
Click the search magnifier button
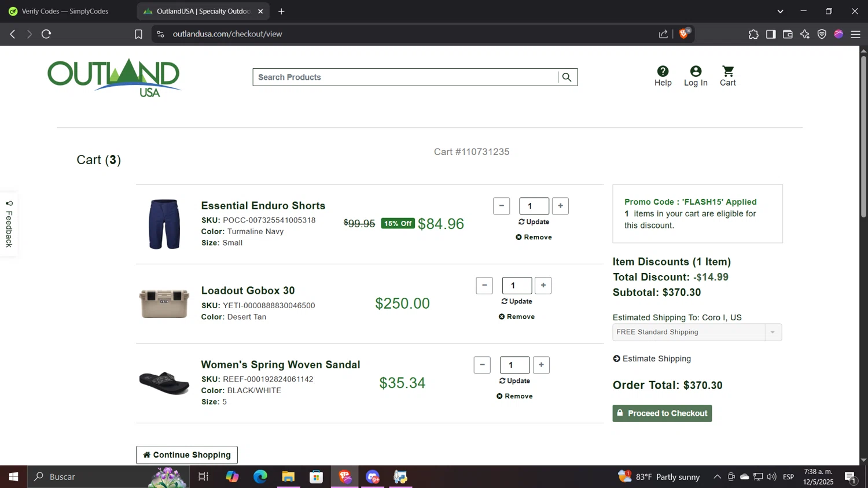tap(567, 77)
